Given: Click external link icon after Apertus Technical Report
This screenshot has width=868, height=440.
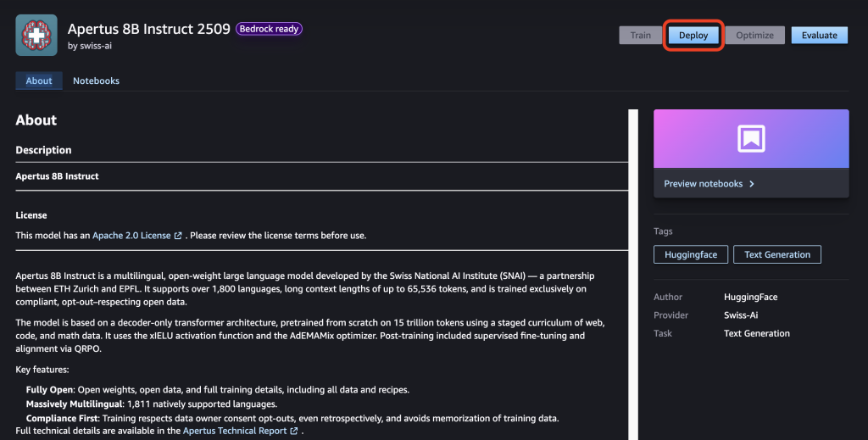Looking at the screenshot, I should pos(294,431).
